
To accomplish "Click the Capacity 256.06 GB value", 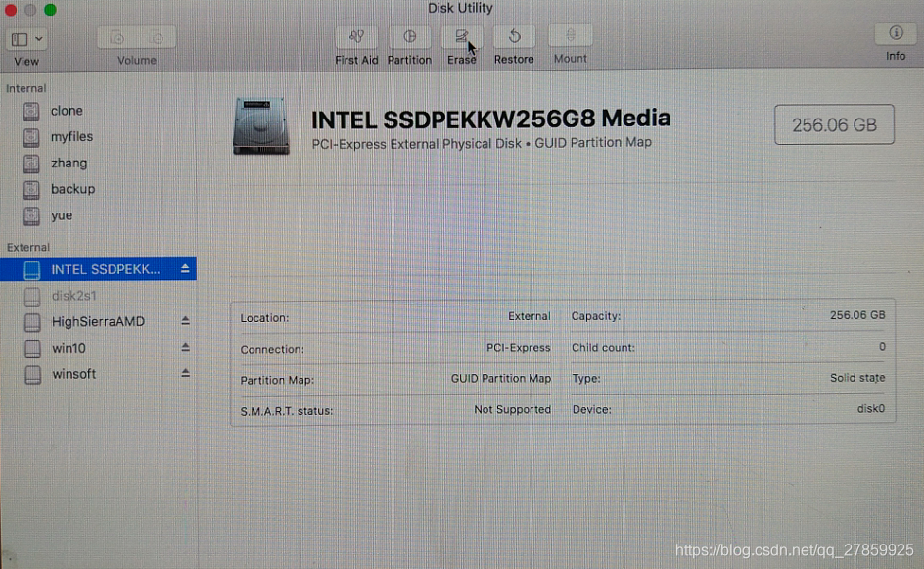I will [857, 315].
